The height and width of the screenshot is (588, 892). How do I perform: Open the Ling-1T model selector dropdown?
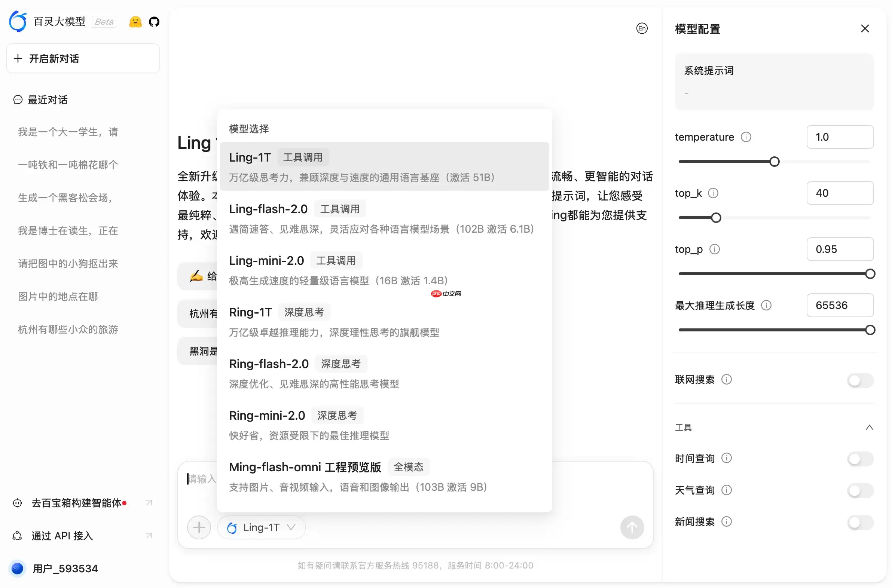tap(261, 527)
